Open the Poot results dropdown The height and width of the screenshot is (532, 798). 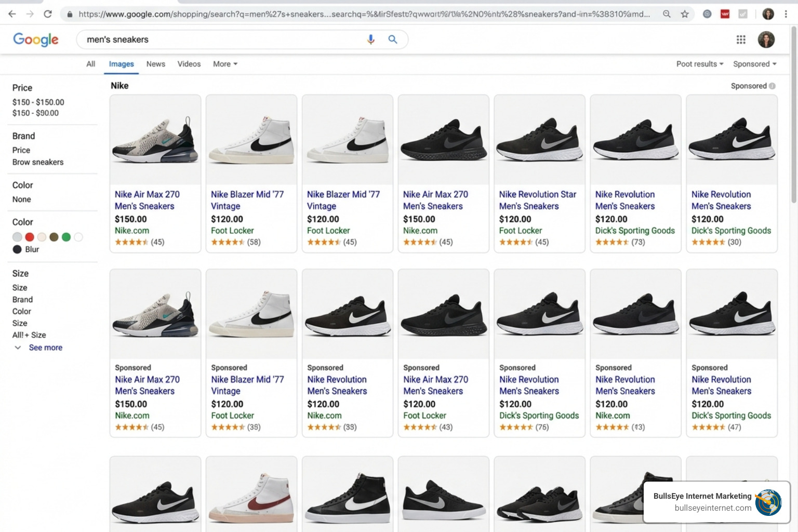700,64
